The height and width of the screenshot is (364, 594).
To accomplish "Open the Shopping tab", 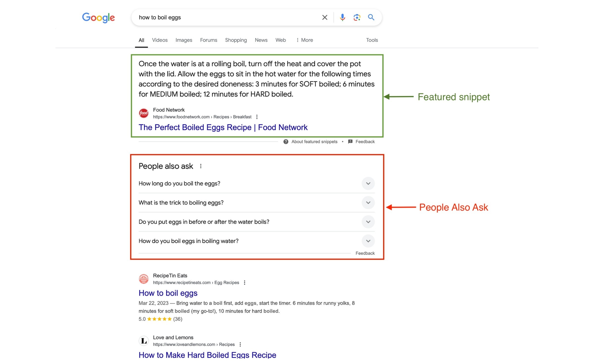I will tap(236, 40).
